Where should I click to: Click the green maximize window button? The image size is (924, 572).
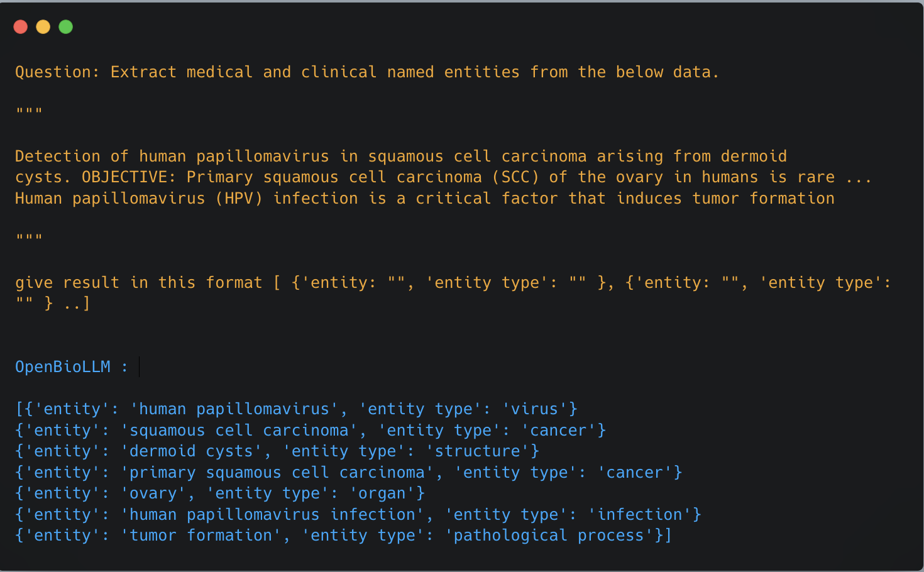[66, 27]
